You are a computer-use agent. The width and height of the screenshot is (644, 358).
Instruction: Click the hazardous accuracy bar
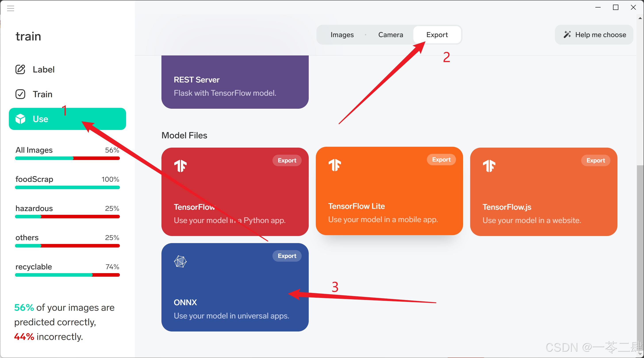[67, 217]
